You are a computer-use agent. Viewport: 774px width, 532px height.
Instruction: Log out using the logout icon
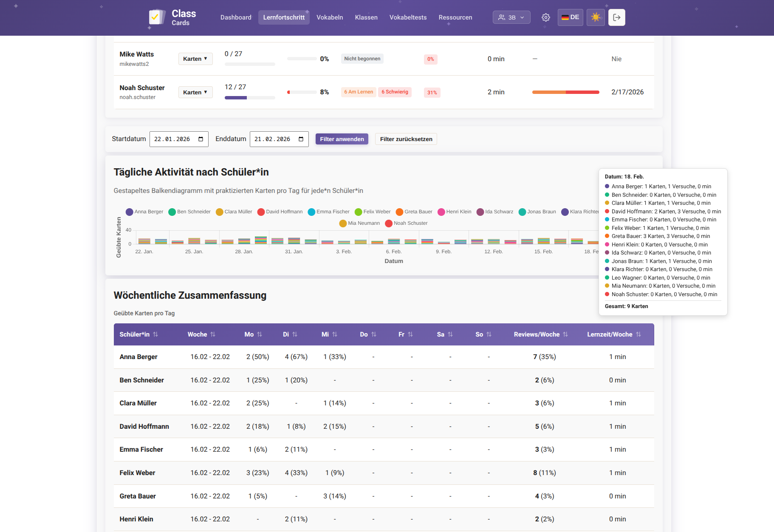(616, 17)
